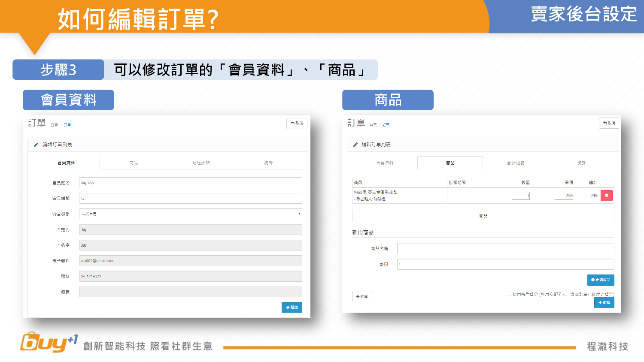The image size is (644, 362).
Task: Click the 商品名稱 product name input field
Action: point(505,249)
